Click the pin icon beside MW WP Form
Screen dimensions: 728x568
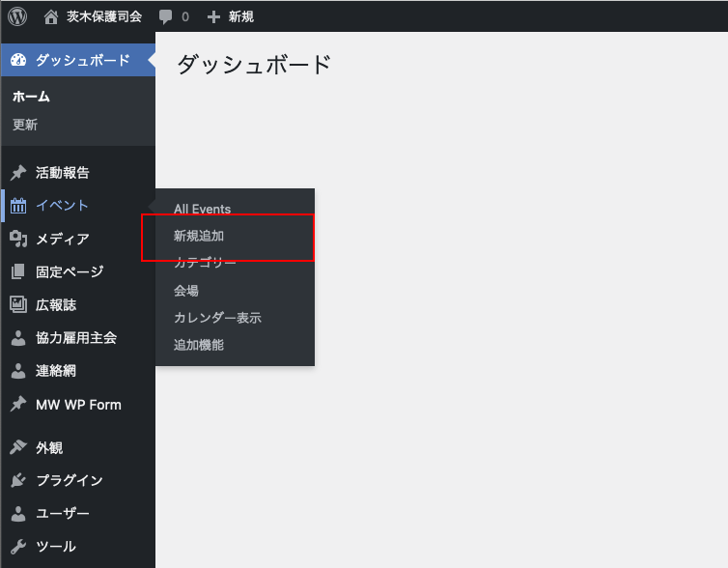point(18,404)
